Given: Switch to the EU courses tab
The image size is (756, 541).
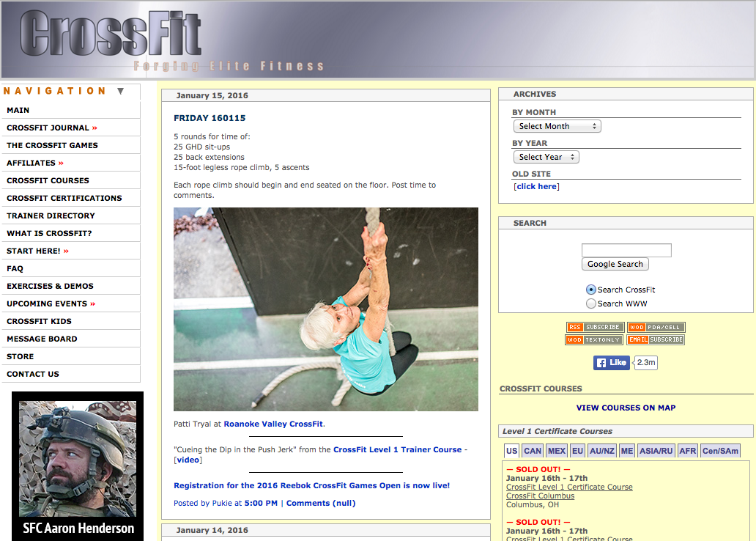Looking at the screenshot, I should pos(577,451).
